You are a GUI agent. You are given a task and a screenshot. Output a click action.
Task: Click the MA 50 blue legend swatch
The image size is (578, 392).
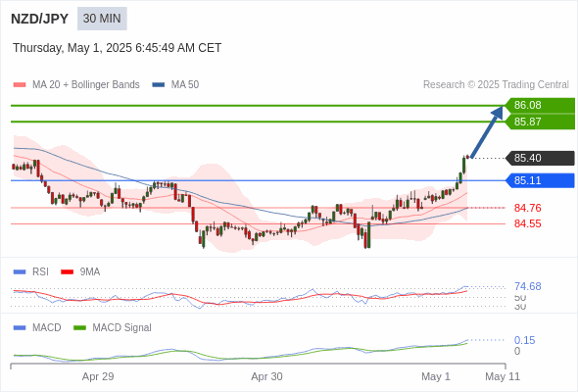click(159, 85)
